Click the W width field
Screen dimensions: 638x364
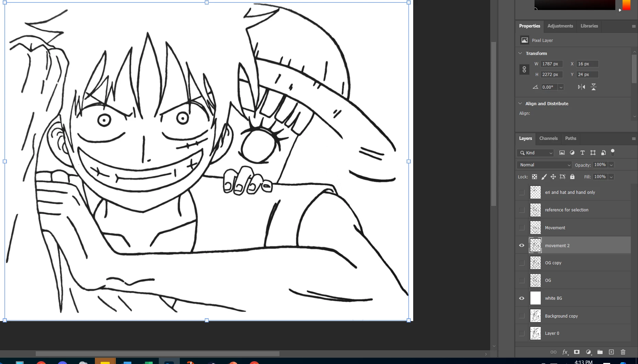(552, 64)
